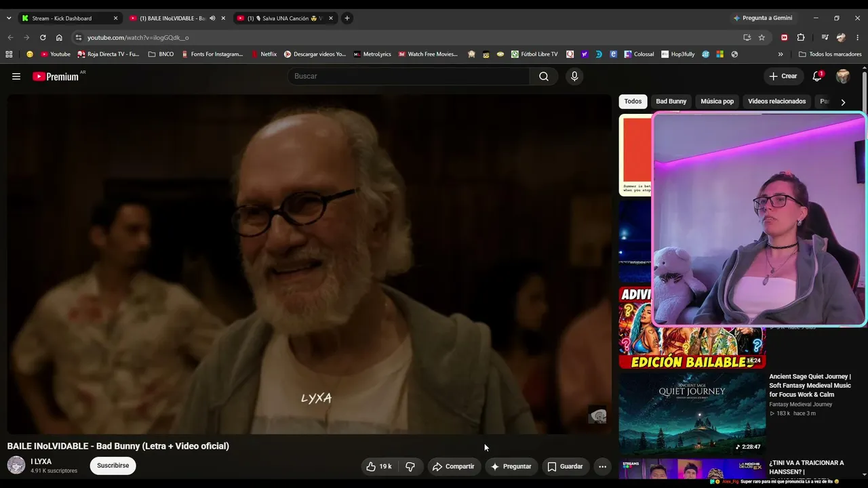Open more actions for the video
Screen dimensions: 868x488
point(602,466)
